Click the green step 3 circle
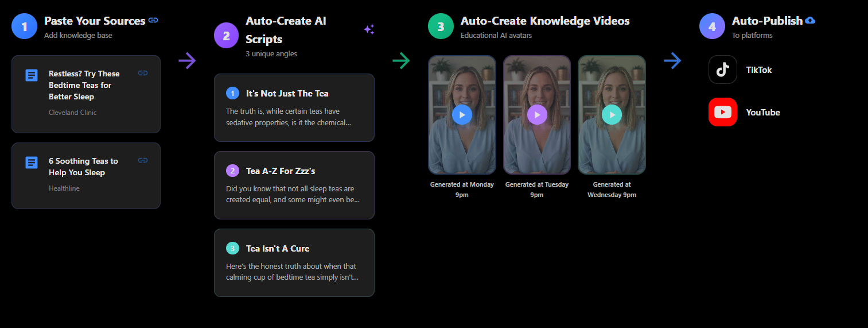The width and height of the screenshot is (868, 328). [x=441, y=26]
